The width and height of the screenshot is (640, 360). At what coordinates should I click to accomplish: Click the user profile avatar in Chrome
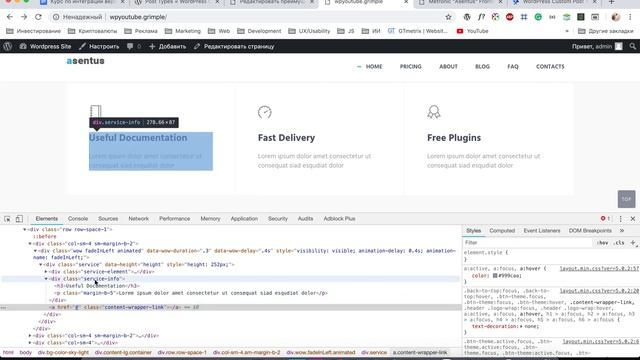(x=616, y=17)
